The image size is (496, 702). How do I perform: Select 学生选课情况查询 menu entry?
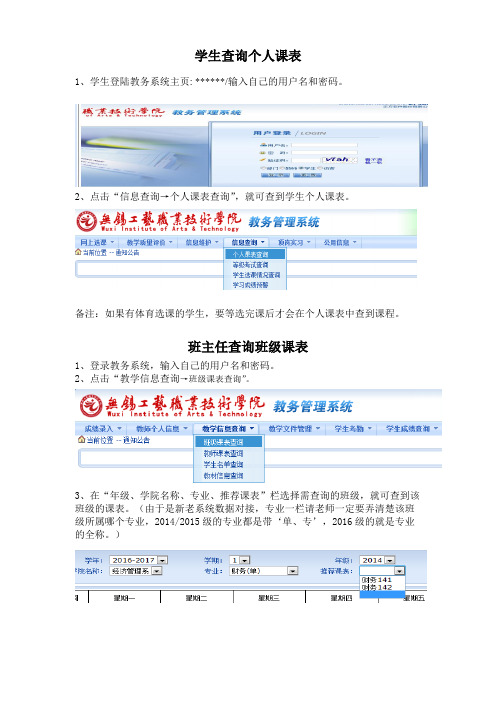[256, 275]
